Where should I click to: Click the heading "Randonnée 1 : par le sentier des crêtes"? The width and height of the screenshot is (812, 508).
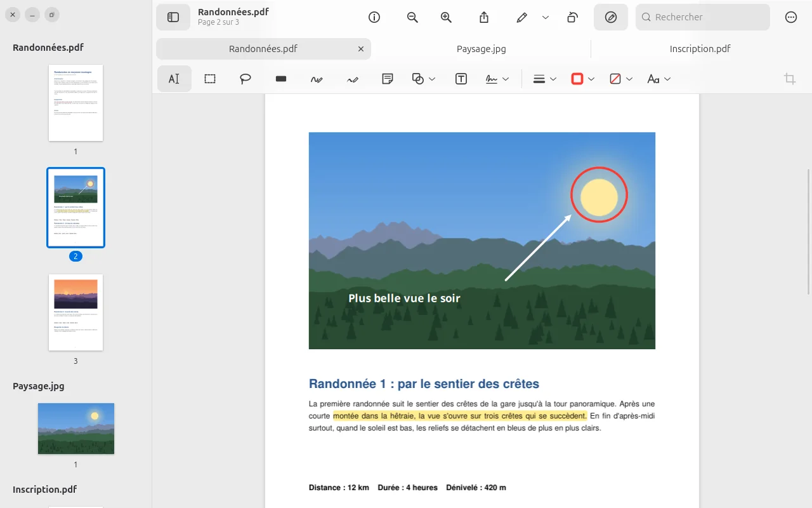pos(424,384)
